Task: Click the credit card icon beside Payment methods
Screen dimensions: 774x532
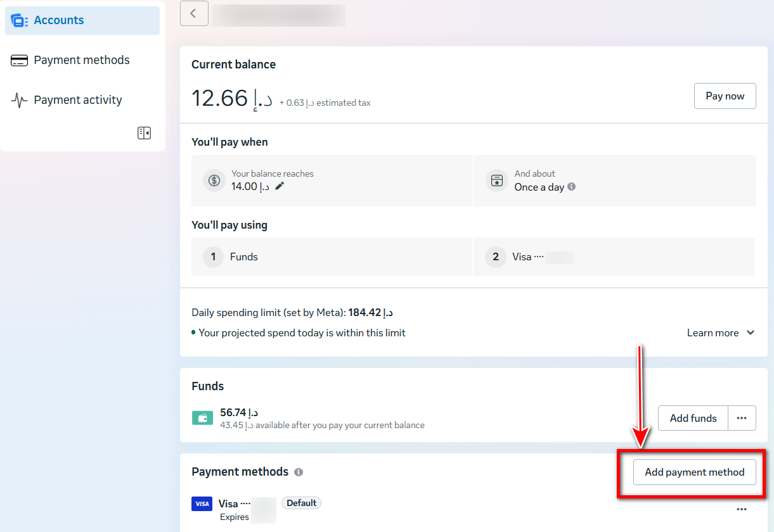Action: (19, 60)
